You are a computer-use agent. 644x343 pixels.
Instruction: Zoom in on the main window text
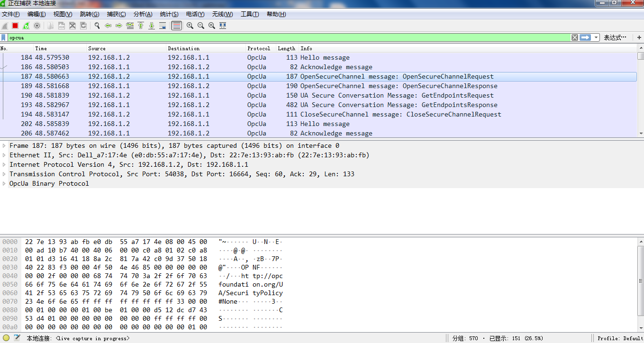click(x=190, y=26)
